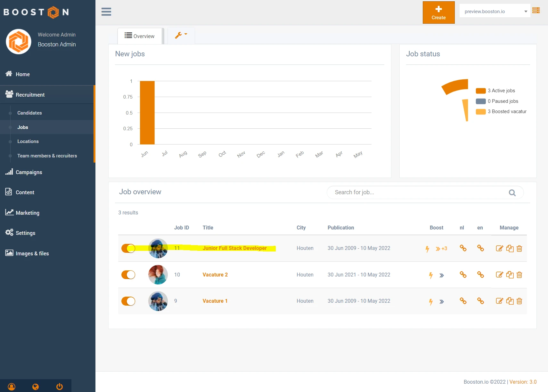Duplicate the Vacature 1 job
Viewport: 548px width, 392px height.
tap(510, 301)
